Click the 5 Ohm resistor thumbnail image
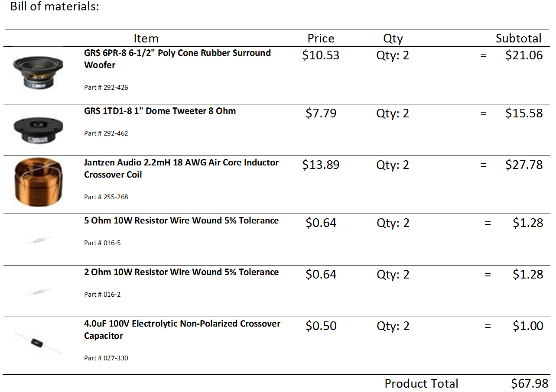This screenshot has height=392, width=556. click(39, 240)
